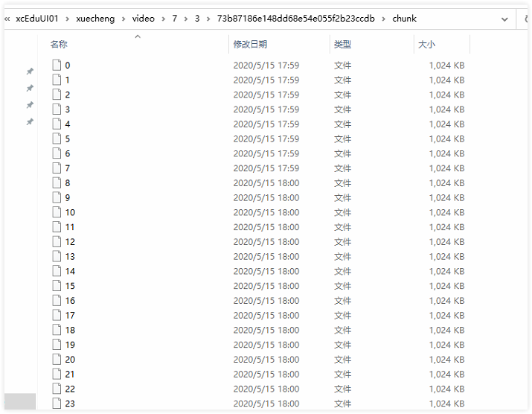Select the file icon for chunk 8
The height and width of the screenshot is (414, 532).
click(x=57, y=182)
